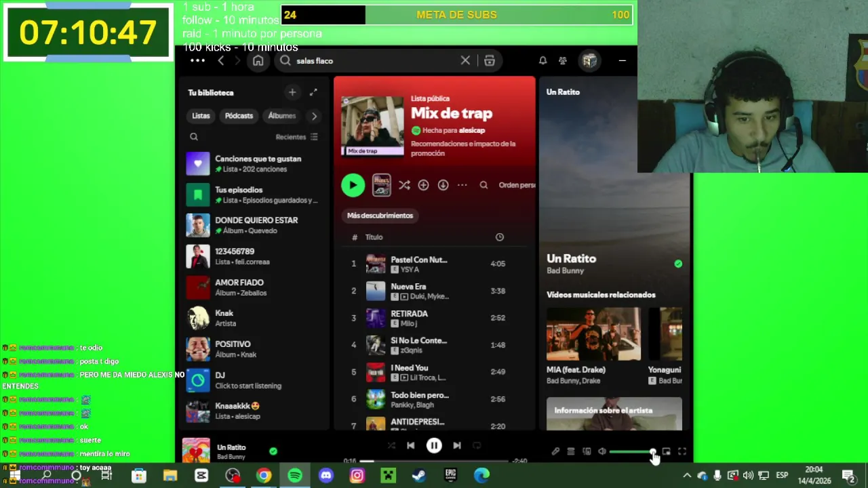Image resolution: width=868 pixels, height=488 pixels.
Task: Open MIA (feat. Drake) video thumbnail
Action: click(593, 333)
